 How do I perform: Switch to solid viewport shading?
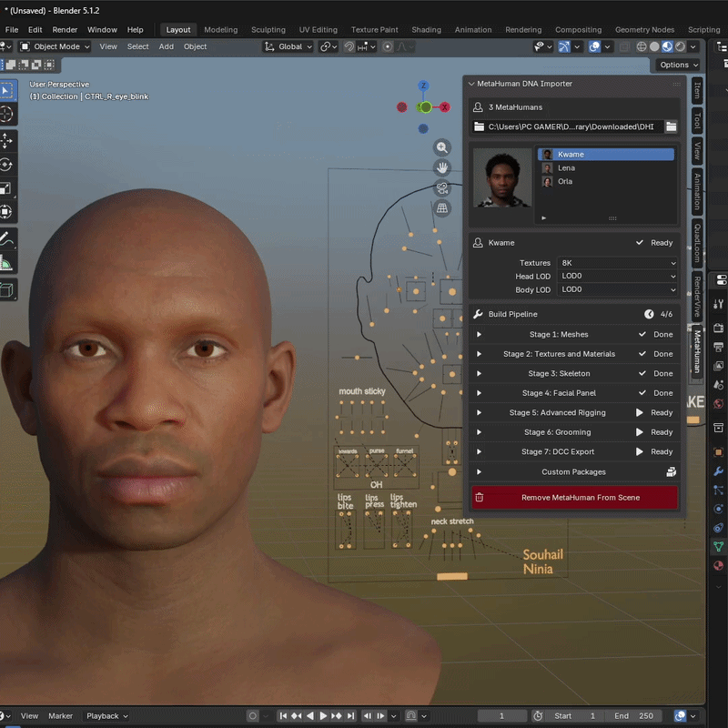[654, 46]
